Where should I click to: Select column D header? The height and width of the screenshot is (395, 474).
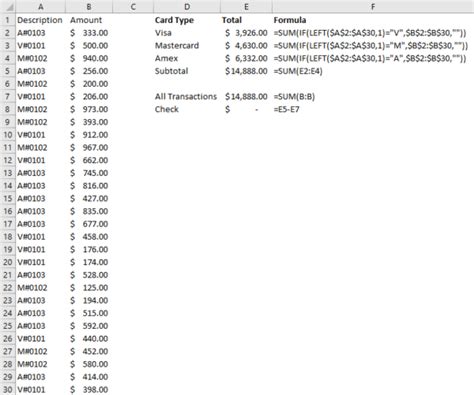pyautogui.click(x=187, y=7)
